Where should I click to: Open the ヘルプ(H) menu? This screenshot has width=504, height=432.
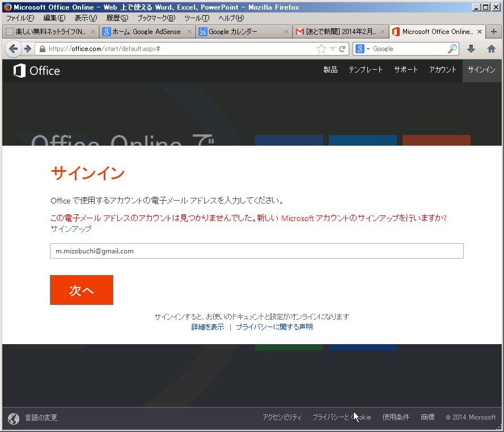tap(231, 18)
